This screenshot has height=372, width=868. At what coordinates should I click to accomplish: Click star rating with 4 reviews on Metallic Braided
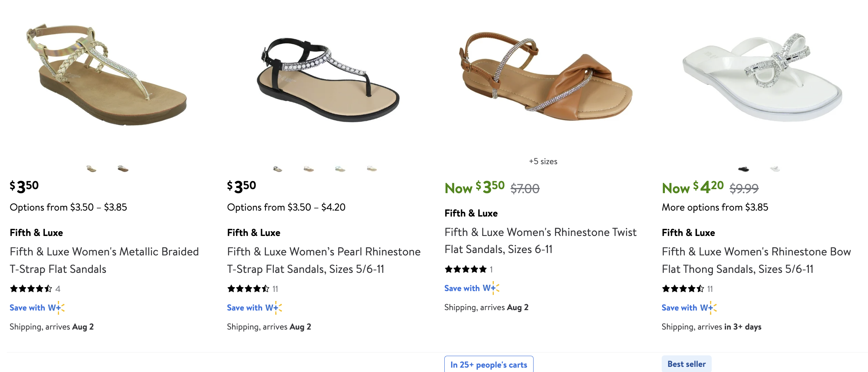31,289
